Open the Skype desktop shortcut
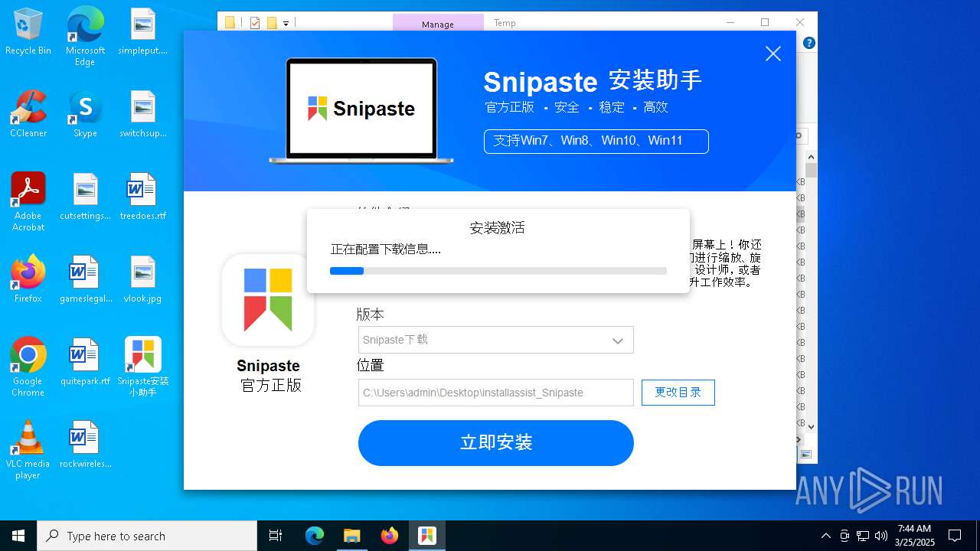This screenshot has width=980, height=551. coord(85,115)
